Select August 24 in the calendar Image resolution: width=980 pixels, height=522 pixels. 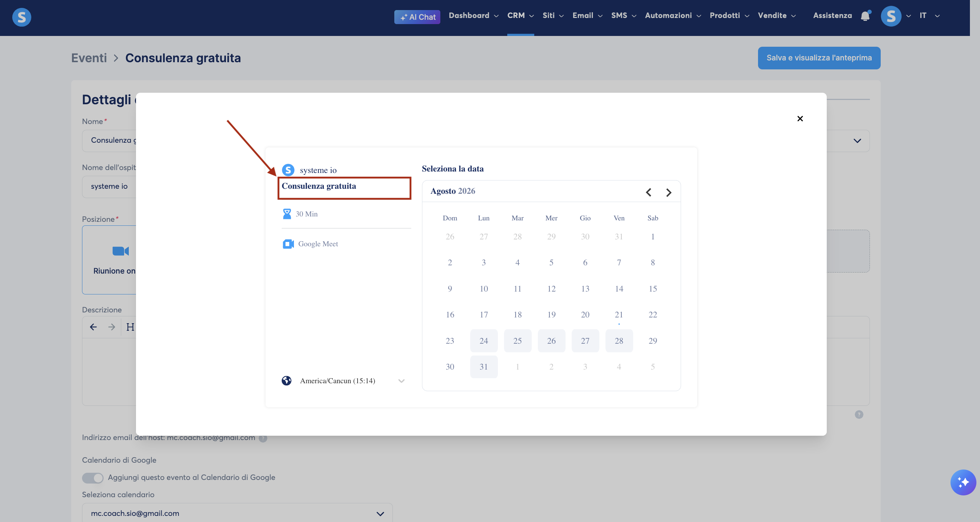[x=484, y=341]
